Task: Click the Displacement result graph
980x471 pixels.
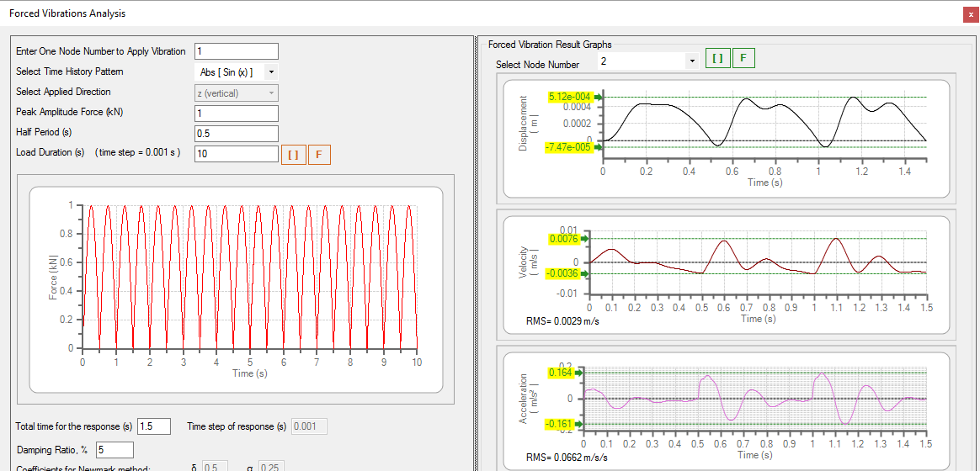Action: tap(764, 126)
